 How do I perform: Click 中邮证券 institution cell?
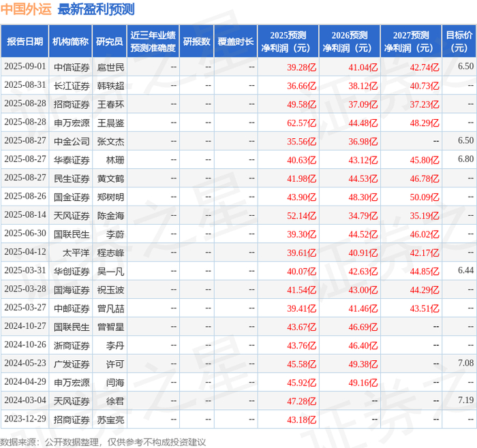coord(72,308)
